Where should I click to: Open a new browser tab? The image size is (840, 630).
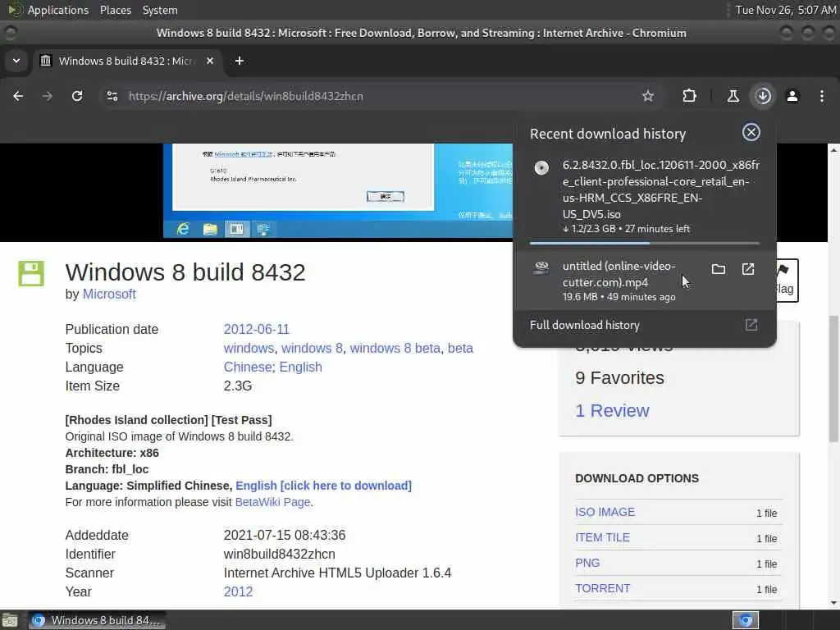pyautogui.click(x=240, y=61)
